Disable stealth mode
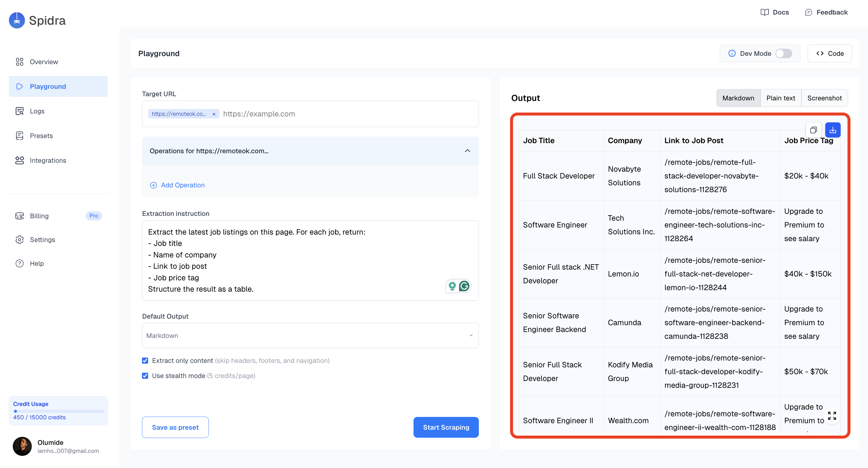The width and height of the screenshot is (868, 468). click(145, 376)
